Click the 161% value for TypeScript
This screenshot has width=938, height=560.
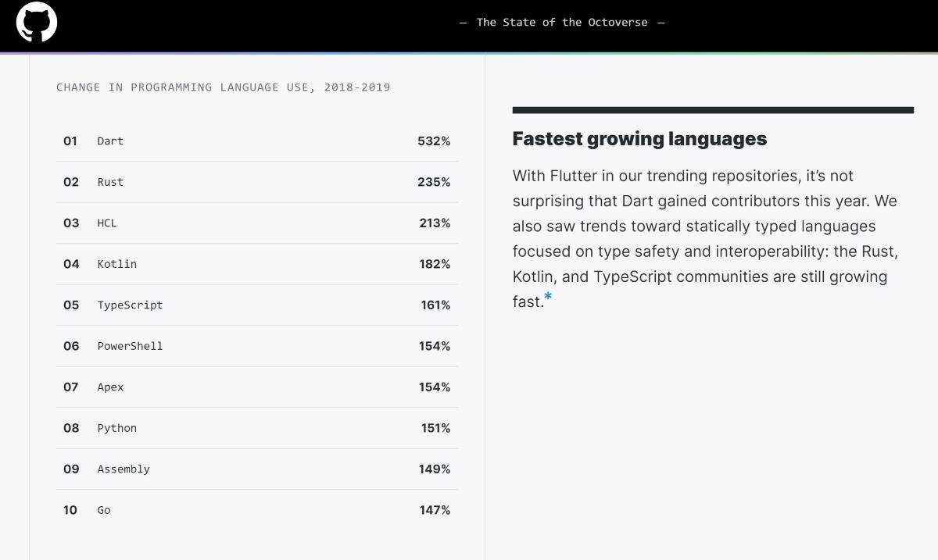click(435, 305)
